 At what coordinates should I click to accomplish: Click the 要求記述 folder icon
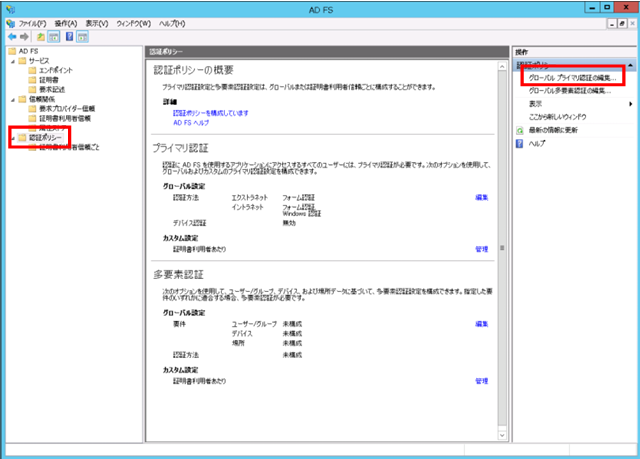[32, 89]
